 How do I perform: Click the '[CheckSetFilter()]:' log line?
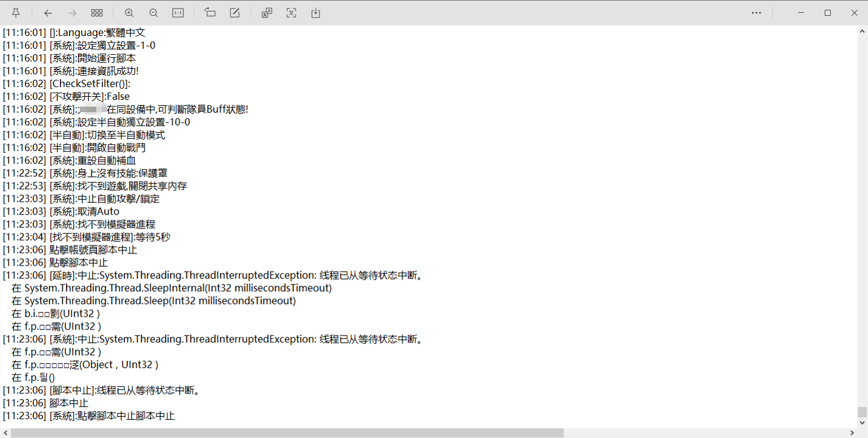coord(66,84)
